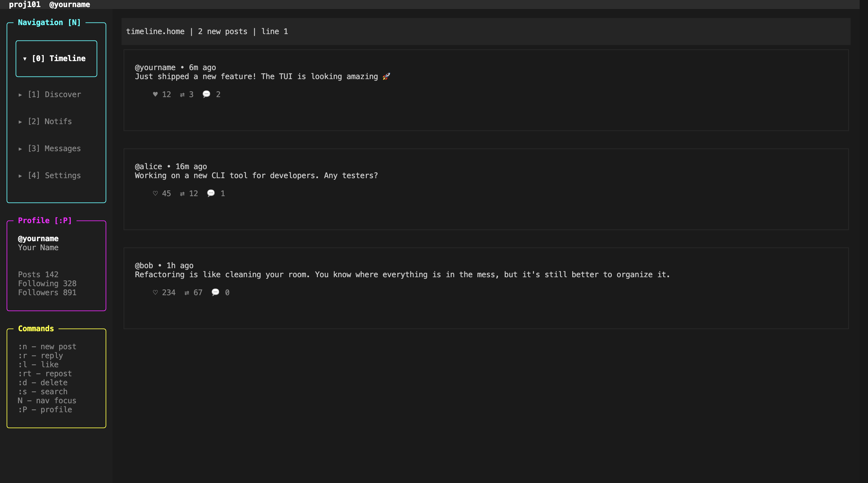The image size is (868, 483).
Task: Toggle the heart on @bob's refactoring post
Action: point(155,293)
